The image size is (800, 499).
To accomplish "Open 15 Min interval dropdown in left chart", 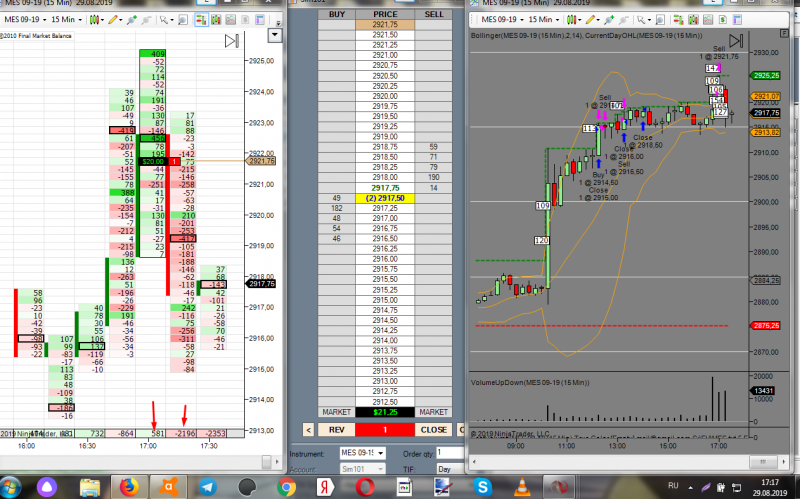I will tap(66, 19).
